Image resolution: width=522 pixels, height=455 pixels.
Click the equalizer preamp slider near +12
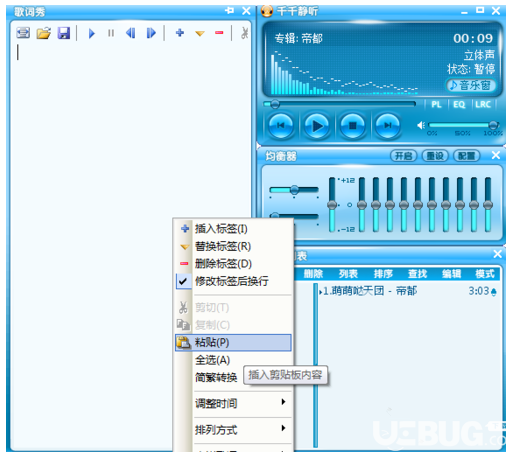click(x=332, y=204)
